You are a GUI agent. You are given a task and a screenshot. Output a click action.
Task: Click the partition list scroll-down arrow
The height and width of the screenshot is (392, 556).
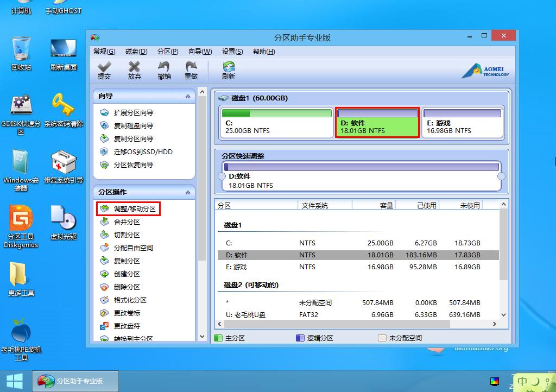tap(503, 314)
